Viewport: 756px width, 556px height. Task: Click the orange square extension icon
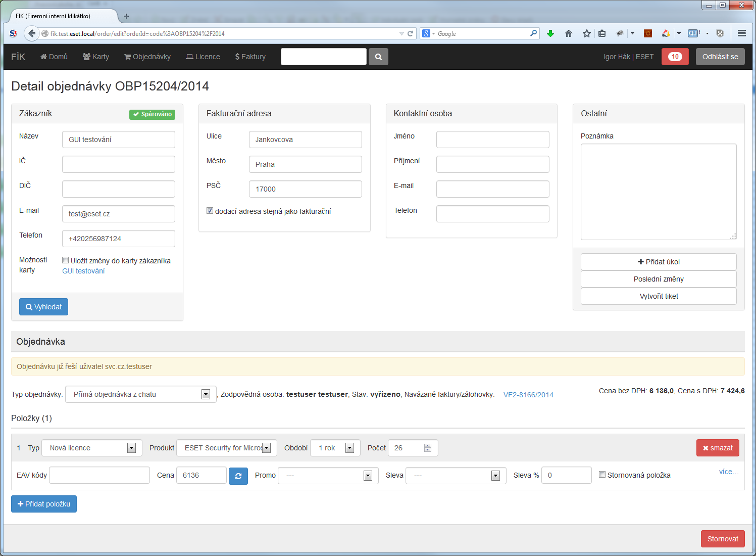(648, 33)
